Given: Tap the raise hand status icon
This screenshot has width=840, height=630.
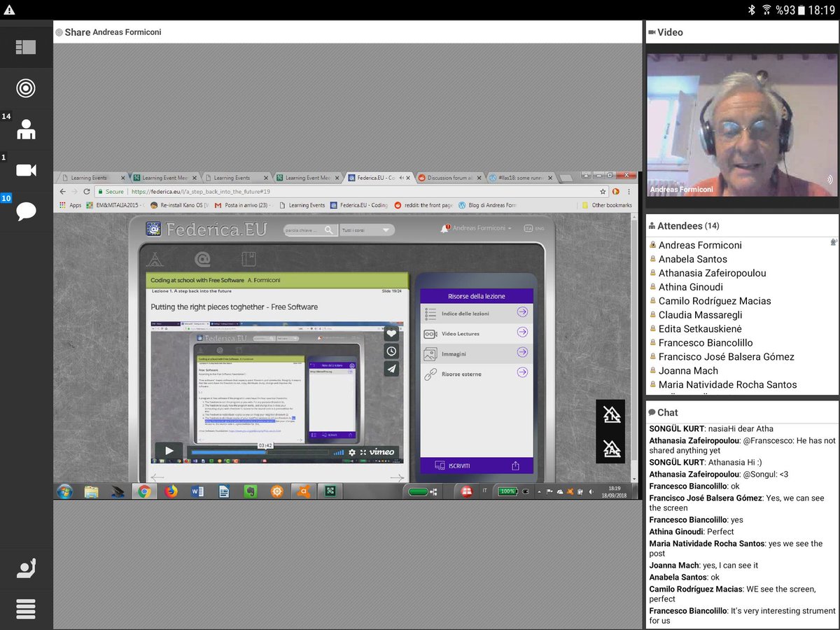Looking at the screenshot, I should click(26, 568).
